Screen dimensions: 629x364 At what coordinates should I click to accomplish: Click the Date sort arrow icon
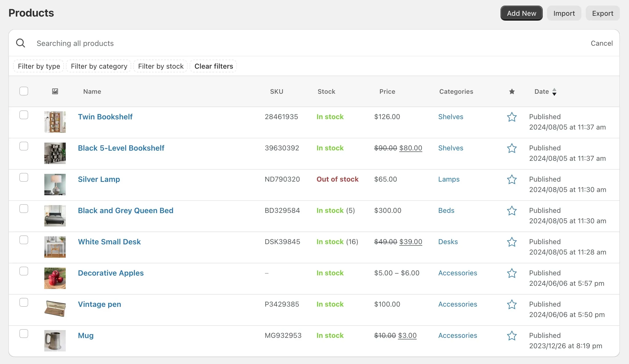tap(554, 91)
